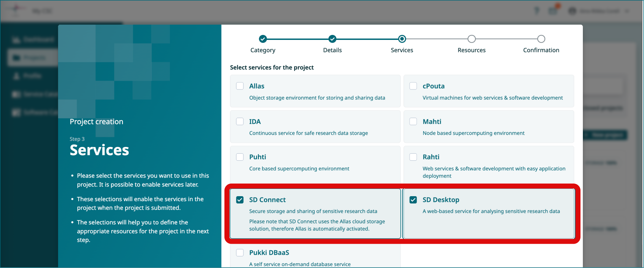Click the user avatar icon in top bar

[x=572, y=11]
